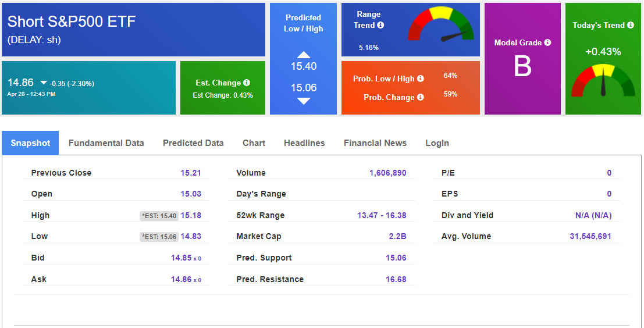
Task: Click the Volume value 1,606,890
Action: click(x=387, y=173)
